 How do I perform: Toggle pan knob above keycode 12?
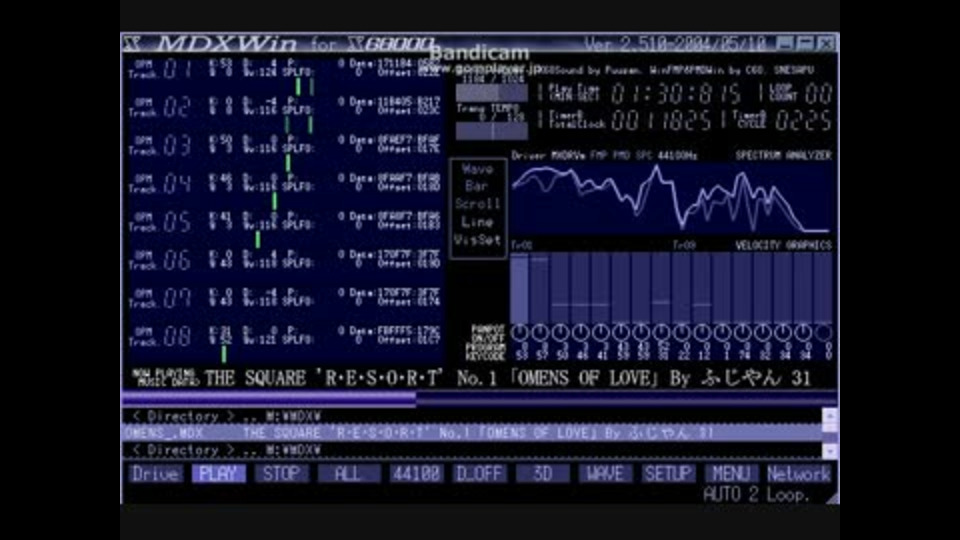coord(702,333)
